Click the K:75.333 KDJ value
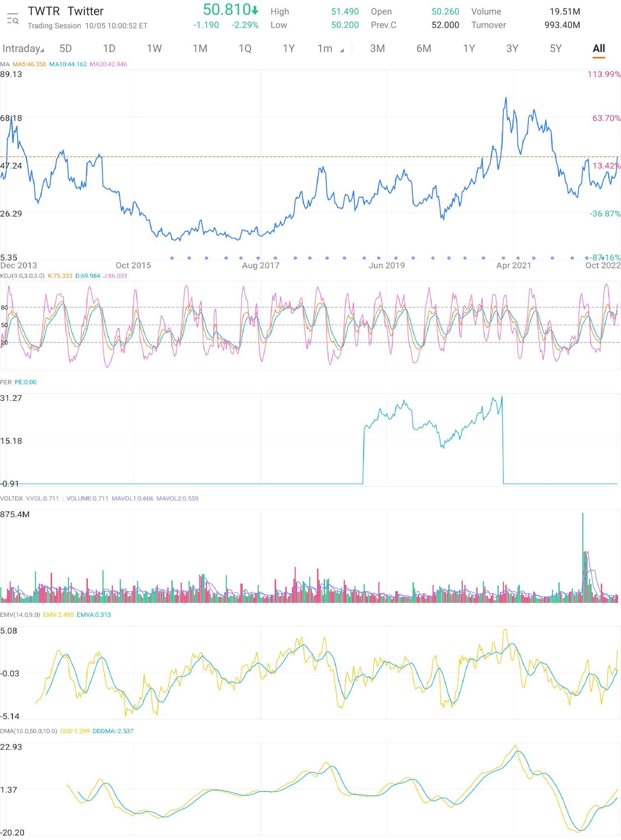Viewport: 621px width, 840px height. (60, 276)
